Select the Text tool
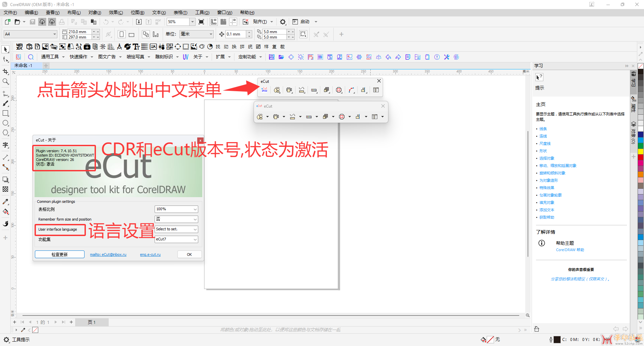644x346 pixels. [x=5, y=145]
